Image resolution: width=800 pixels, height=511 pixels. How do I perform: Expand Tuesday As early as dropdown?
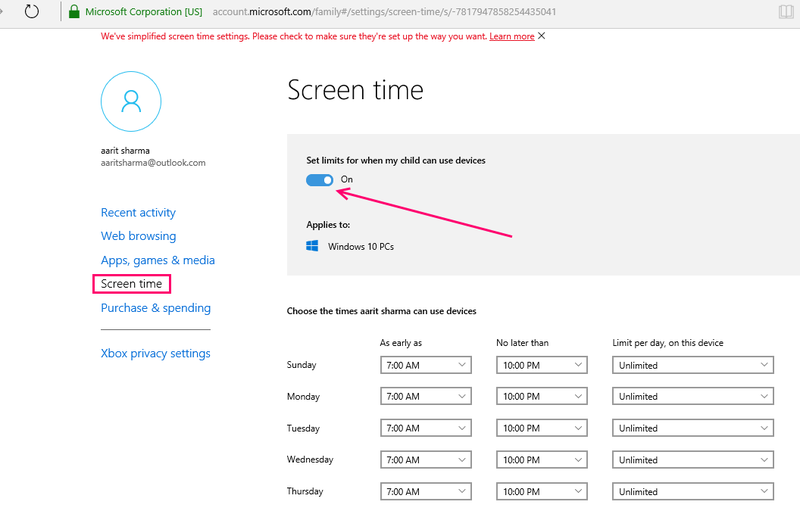(426, 428)
